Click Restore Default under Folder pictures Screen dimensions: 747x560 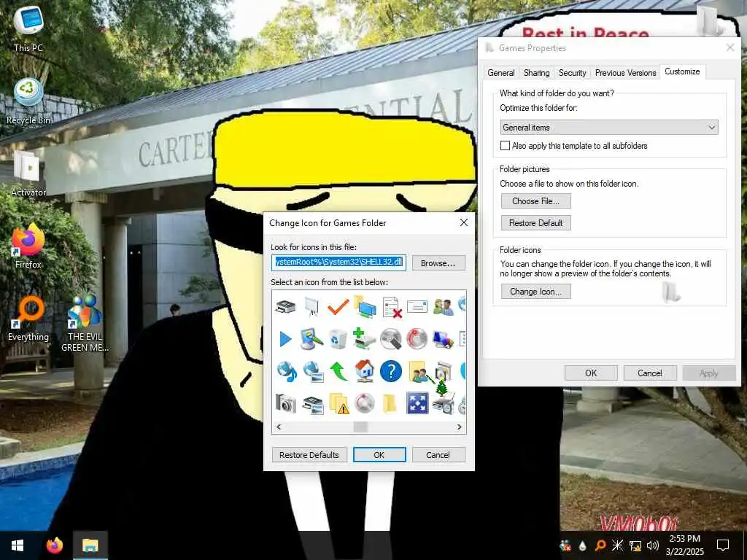536,223
